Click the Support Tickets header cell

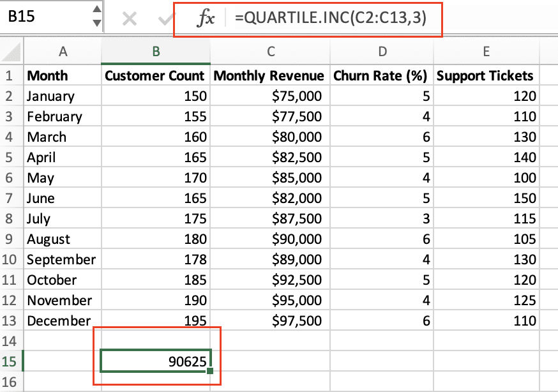point(486,75)
